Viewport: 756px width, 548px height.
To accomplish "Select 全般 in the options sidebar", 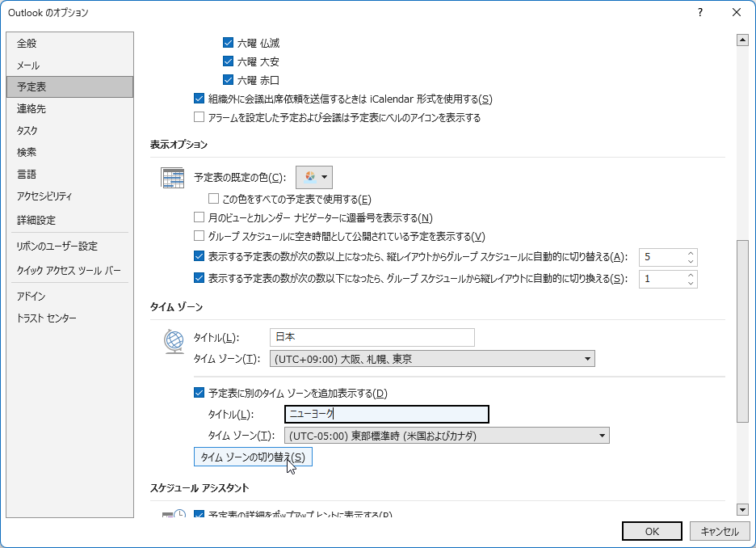I will coord(70,44).
